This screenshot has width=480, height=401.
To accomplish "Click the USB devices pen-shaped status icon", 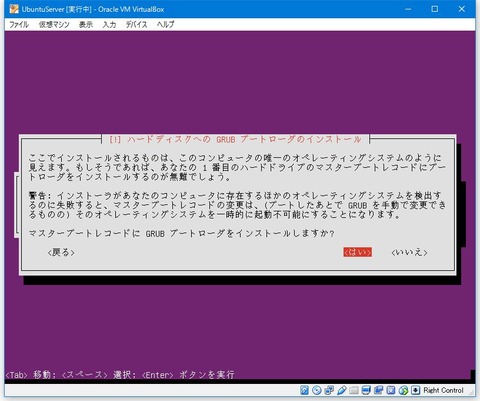I will (342, 390).
